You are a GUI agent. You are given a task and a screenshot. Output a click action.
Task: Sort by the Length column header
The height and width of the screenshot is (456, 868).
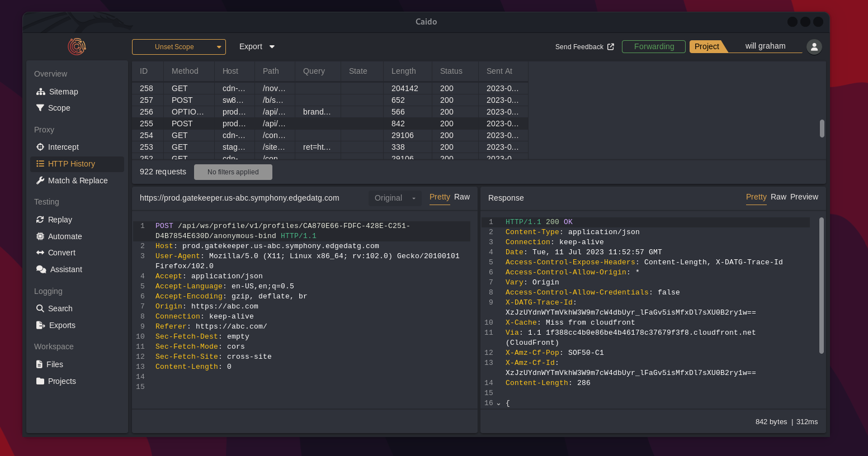pos(407,71)
